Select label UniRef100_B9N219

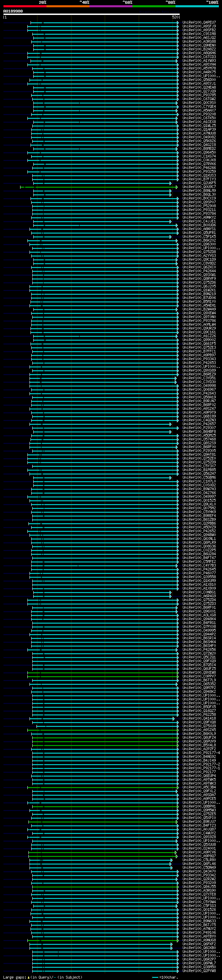199,294
